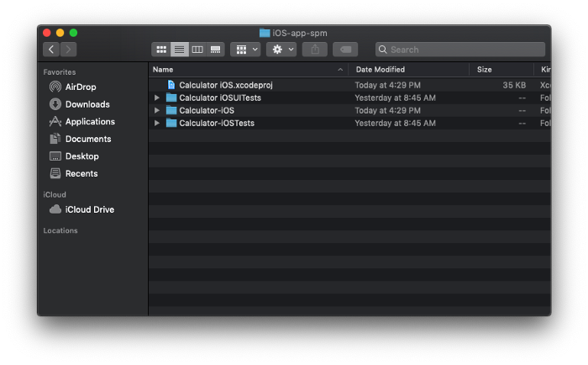Image resolution: width=588 pixels, height=365 pixels.
Task: Click the xcodeproj file icon
Action: click(x=171, y=85)
